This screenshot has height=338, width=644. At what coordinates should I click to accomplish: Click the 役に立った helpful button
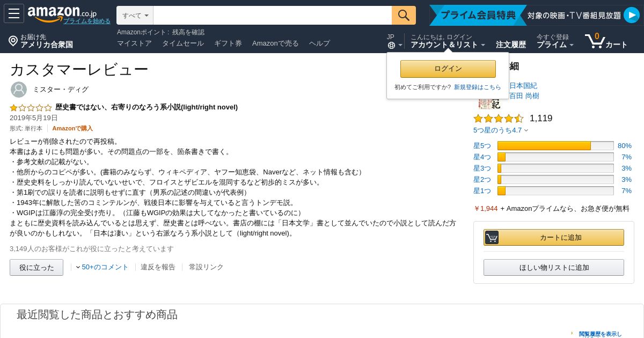36,267
